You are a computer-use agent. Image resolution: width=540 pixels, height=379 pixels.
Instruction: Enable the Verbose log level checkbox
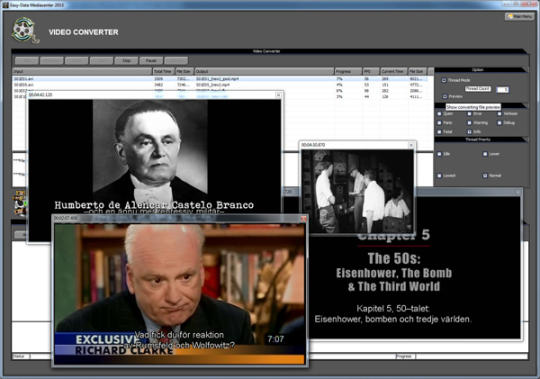[499, 114]
